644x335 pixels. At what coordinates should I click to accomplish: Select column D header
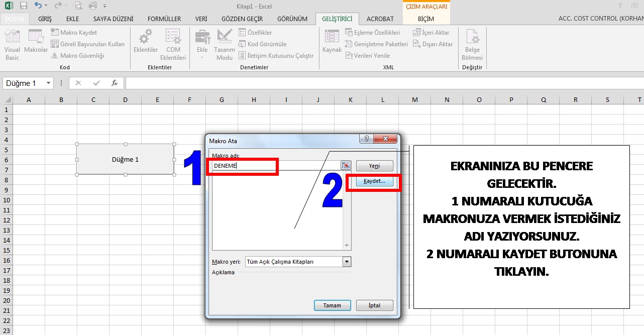point(125,100)
